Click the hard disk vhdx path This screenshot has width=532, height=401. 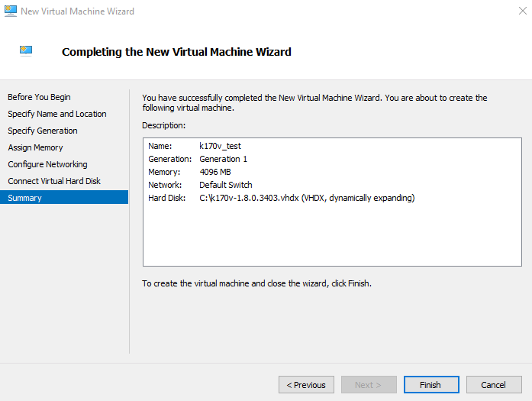[306, 198]
